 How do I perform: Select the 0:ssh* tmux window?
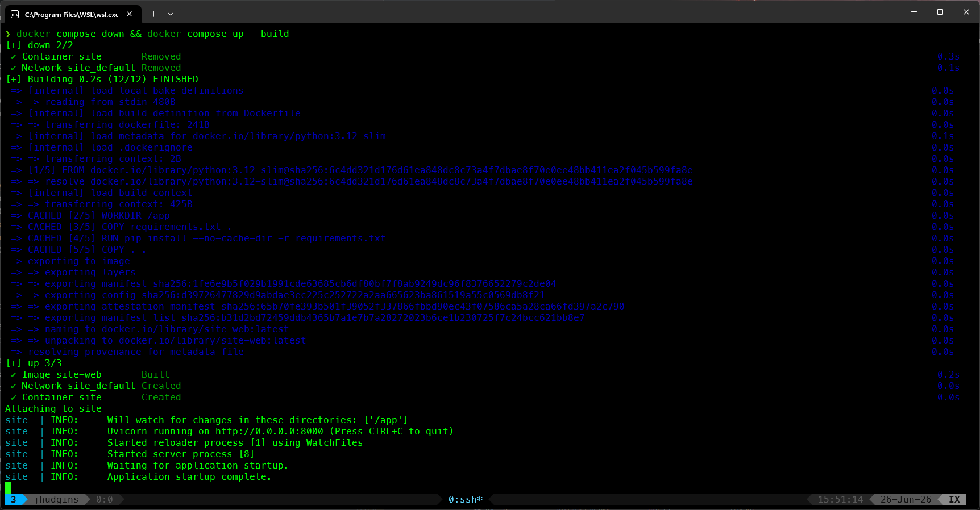(x=466, y=499)
